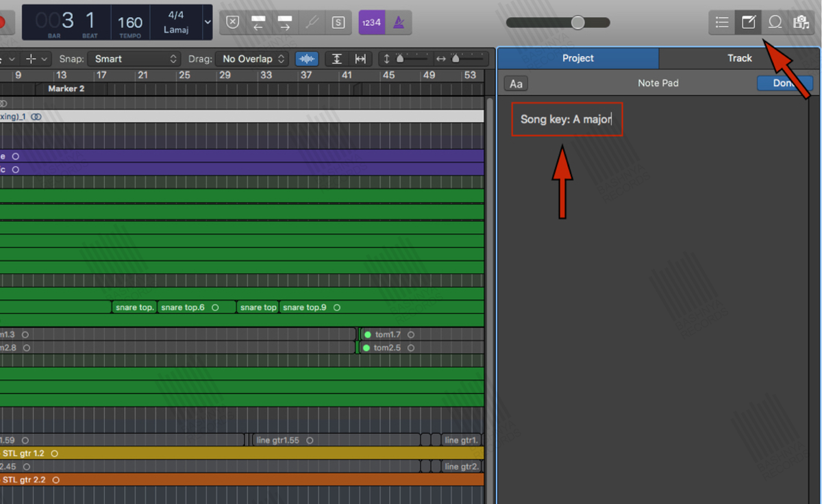Select the snare top.6 region

click(x=197, y=307)
